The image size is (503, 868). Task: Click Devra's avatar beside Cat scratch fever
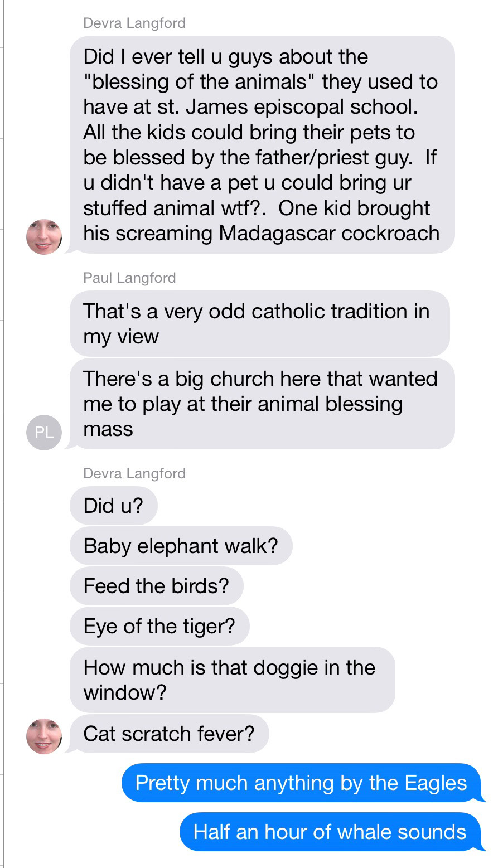pyautogui.click(x=44, y=736)
